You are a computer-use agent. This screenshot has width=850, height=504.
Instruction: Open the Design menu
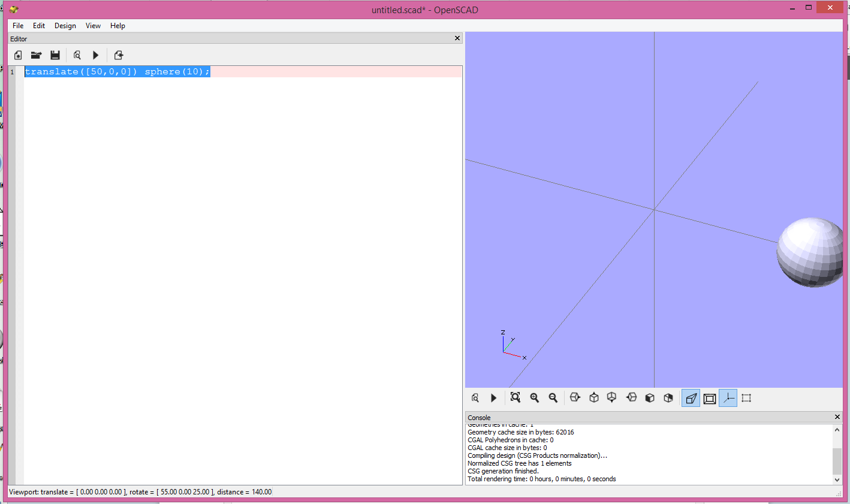(65, 26)
